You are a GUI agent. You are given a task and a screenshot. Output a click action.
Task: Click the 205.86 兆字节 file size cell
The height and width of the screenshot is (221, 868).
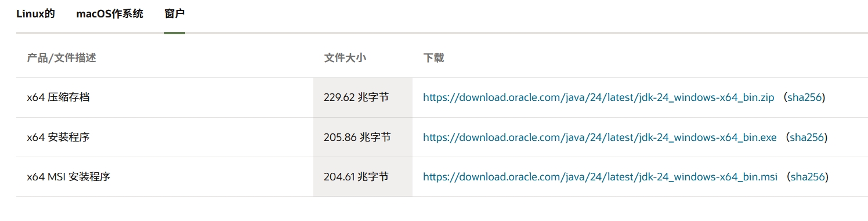point(363,137)
